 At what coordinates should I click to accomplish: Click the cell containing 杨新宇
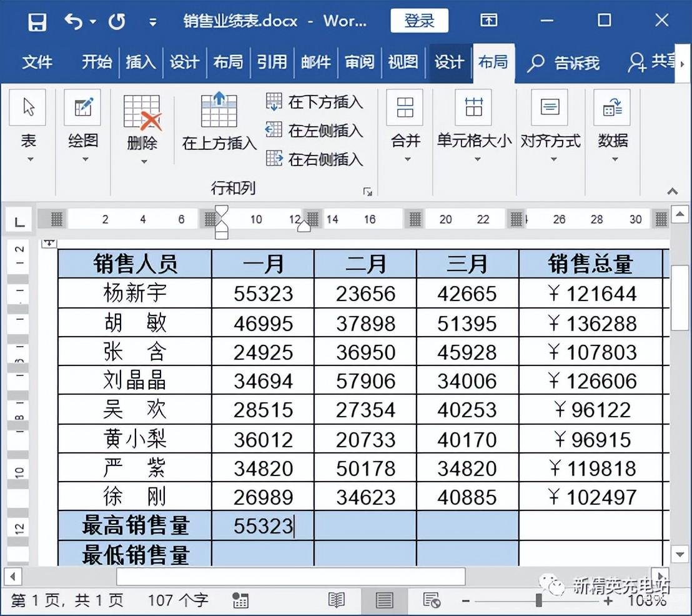click(x=135, y=293)
